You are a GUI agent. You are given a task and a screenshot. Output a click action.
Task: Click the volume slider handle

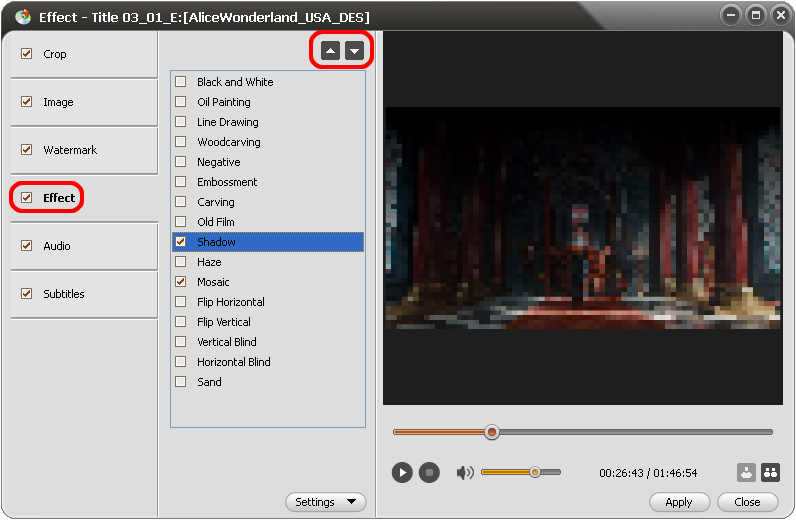[x=535, y=472]
